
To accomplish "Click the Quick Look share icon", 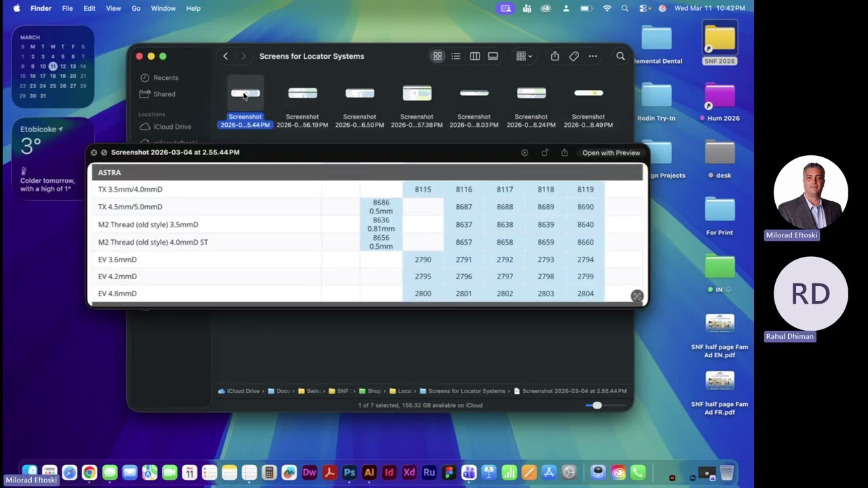I will coord(564,152).
